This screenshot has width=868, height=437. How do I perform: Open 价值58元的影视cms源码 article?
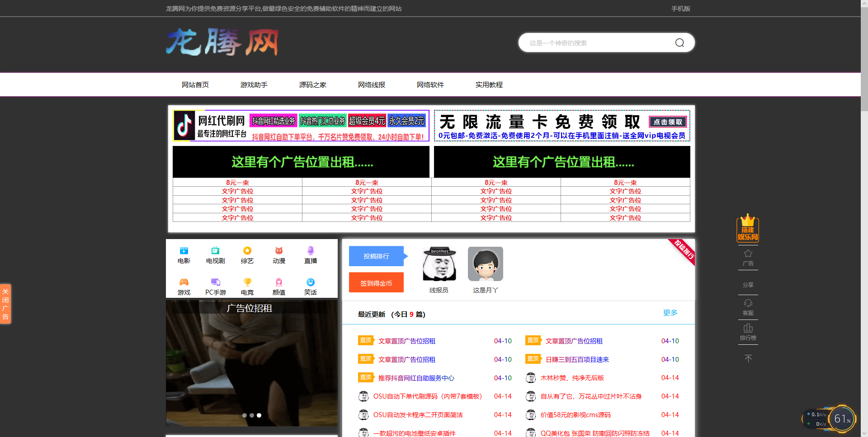576,415
